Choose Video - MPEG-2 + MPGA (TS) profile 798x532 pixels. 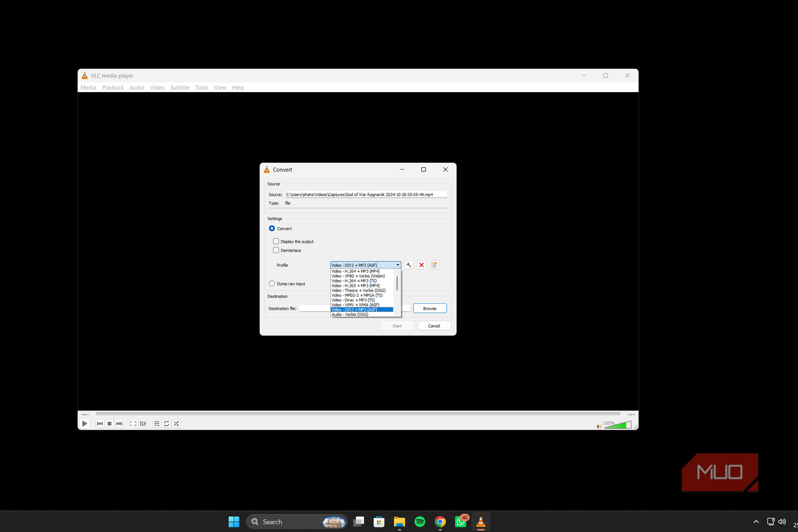[362, 295]
